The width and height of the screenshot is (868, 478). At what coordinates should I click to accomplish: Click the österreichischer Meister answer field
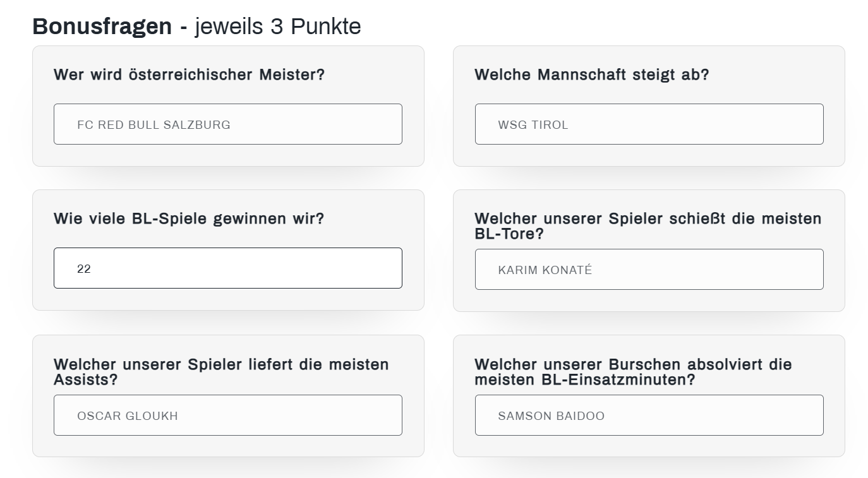(227, 124)
